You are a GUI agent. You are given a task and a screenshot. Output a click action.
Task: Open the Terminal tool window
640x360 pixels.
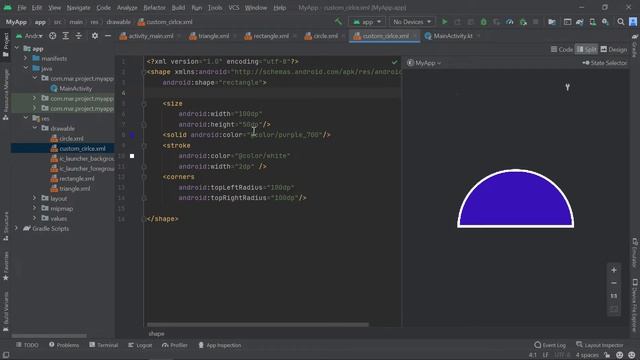[104, 345]
